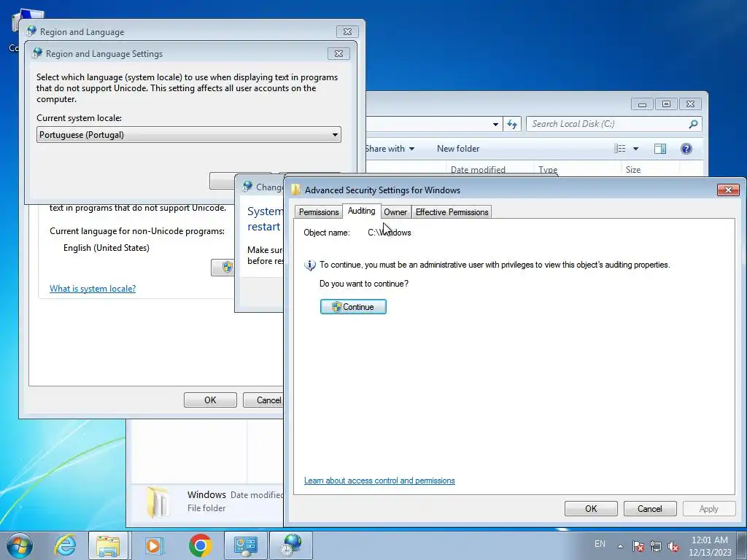Viewport: 747px width, 560px height.
Task: Open Learn about access control link
Action: [x=379, y=481]
